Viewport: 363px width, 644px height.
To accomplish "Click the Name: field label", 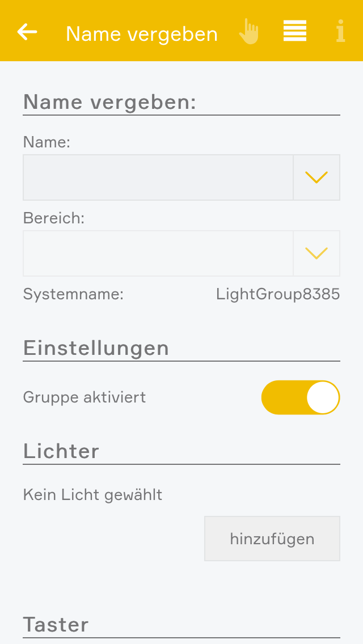I will (x=47, y=142).
